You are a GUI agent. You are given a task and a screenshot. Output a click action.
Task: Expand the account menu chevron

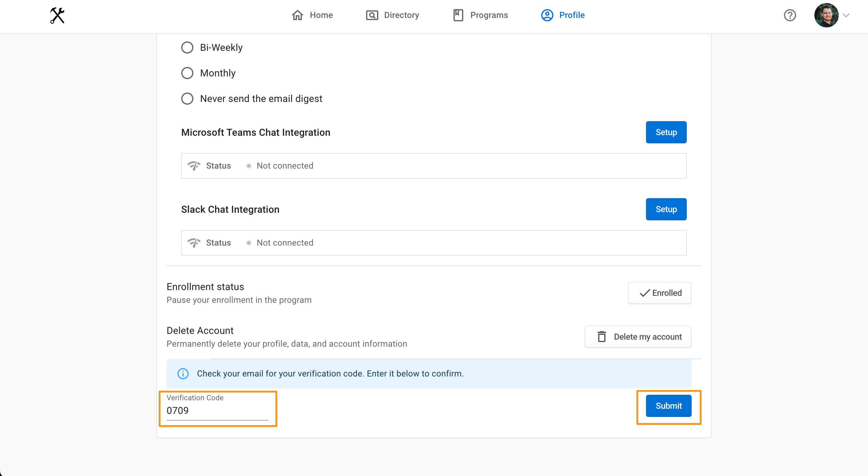pyautogui.click(x=846, y=15)
